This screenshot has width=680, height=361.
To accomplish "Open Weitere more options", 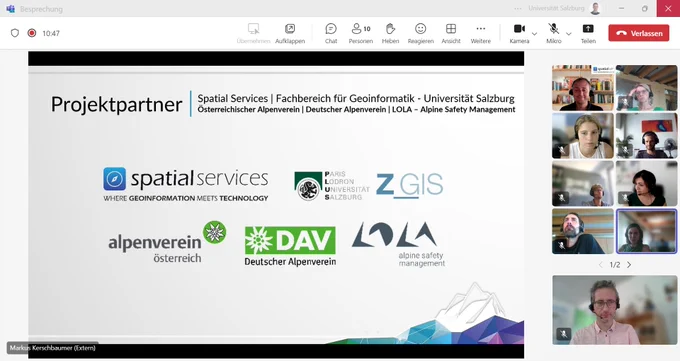I will tap(481, 33).
